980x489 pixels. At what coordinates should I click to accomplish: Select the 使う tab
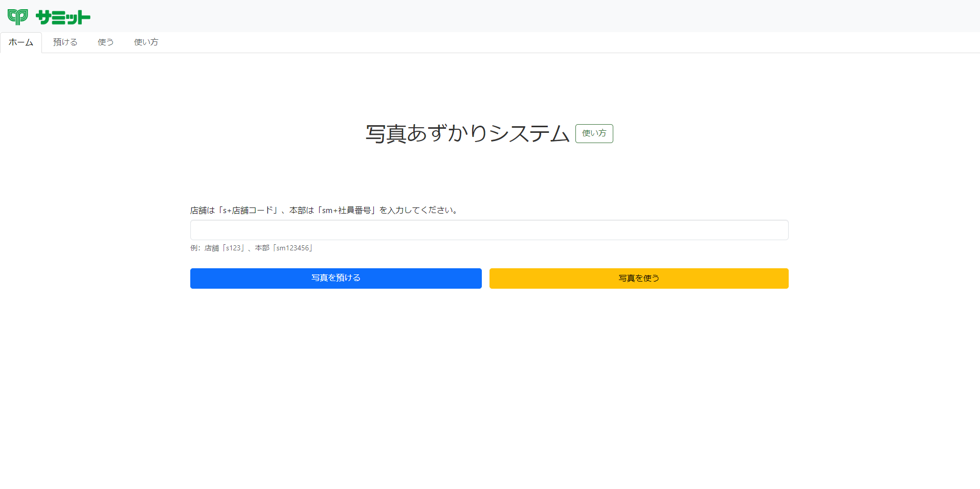pos(105,42)
